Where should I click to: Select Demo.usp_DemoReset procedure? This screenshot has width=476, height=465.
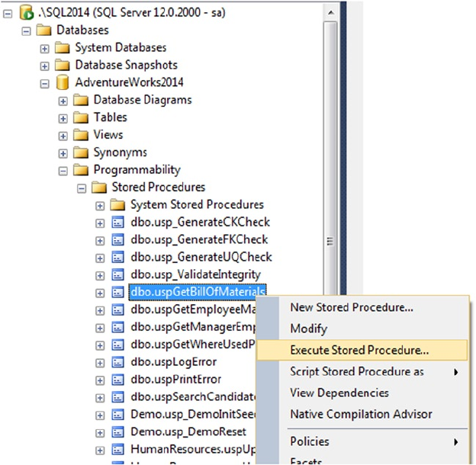[188, 432]
